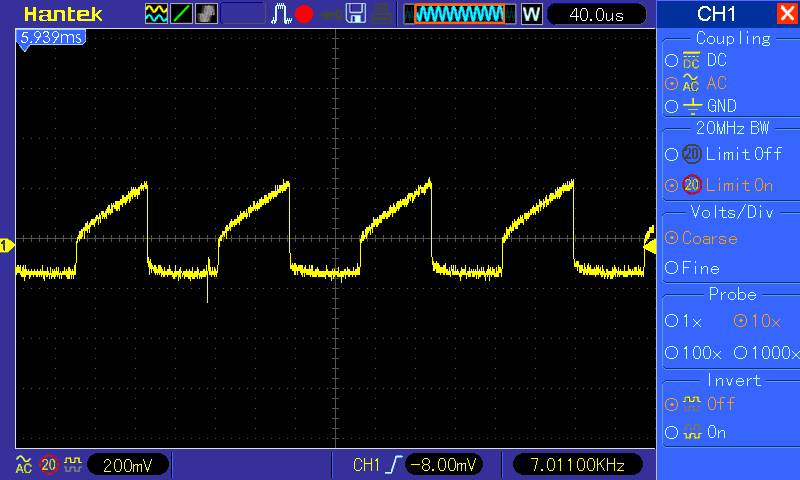Image resolution: width=800 pixels, height=480 pixels.
Task: Click the waveform memory overview bar
Action: (460, 14)
